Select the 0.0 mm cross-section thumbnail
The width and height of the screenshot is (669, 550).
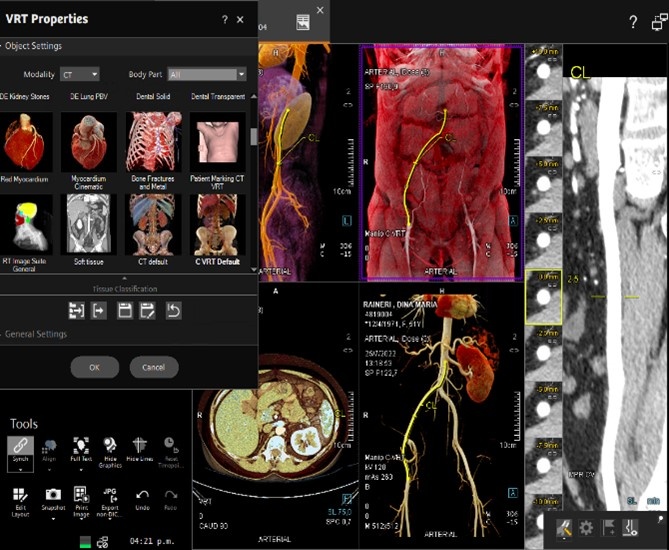point(543,297)
